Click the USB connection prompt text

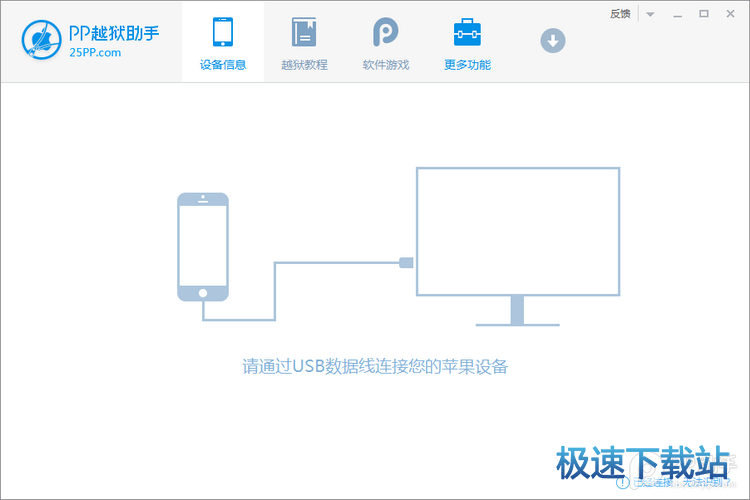pyautogui.click(x=375, y=366)
